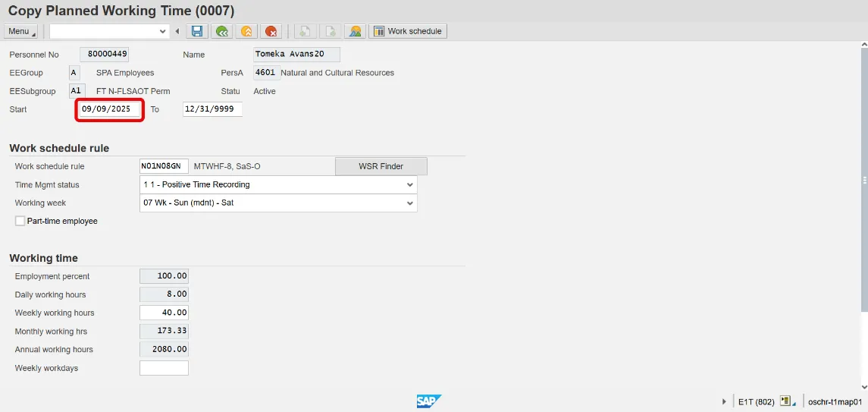Click the Work schedule button
The image size is (868, 412).
(408, 31)
